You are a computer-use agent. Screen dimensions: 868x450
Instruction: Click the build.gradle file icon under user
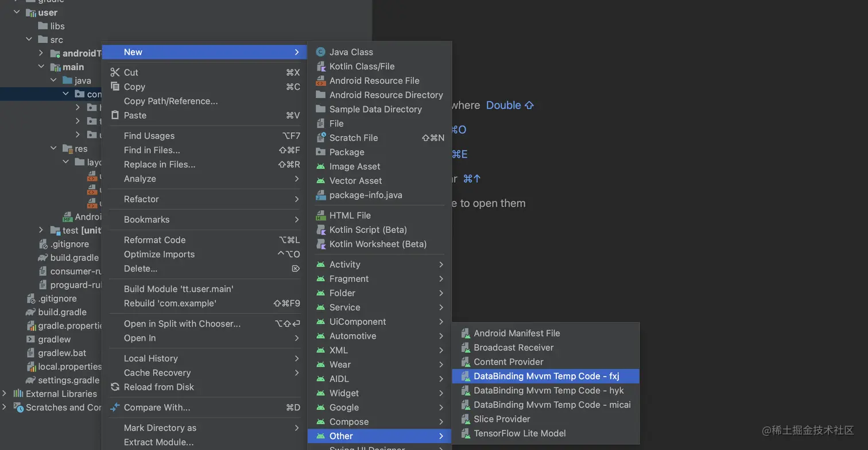[x=42, y=258]
